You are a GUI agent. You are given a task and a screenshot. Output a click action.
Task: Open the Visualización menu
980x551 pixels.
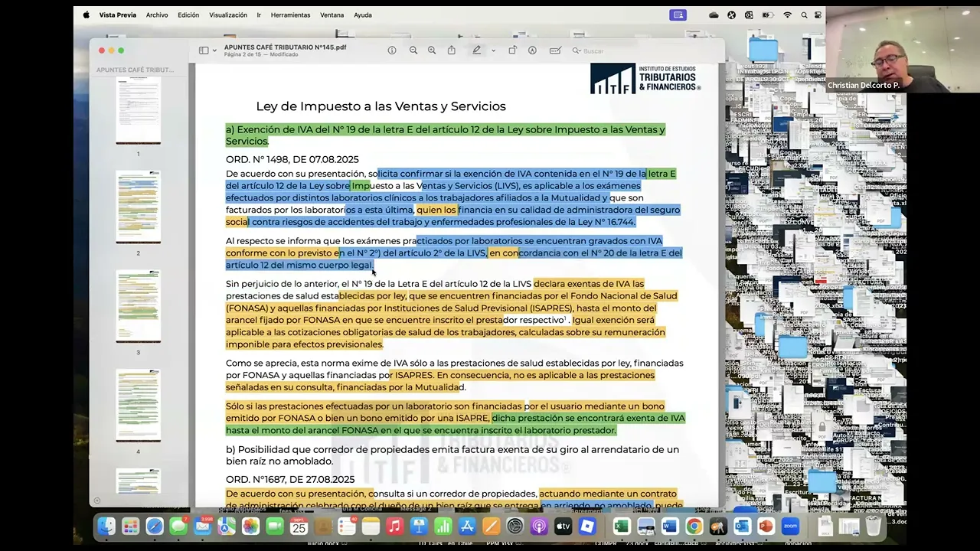coord(228,15)
